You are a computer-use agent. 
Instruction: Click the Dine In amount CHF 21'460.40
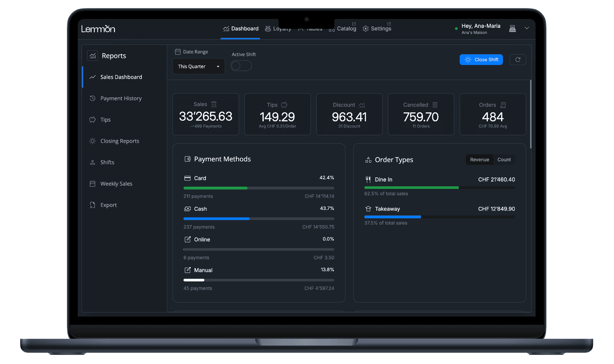click(x=497, y=180)
